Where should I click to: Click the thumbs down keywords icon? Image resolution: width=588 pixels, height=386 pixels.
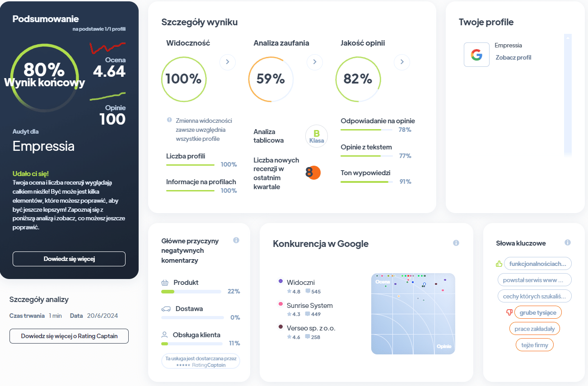(509, 312)
